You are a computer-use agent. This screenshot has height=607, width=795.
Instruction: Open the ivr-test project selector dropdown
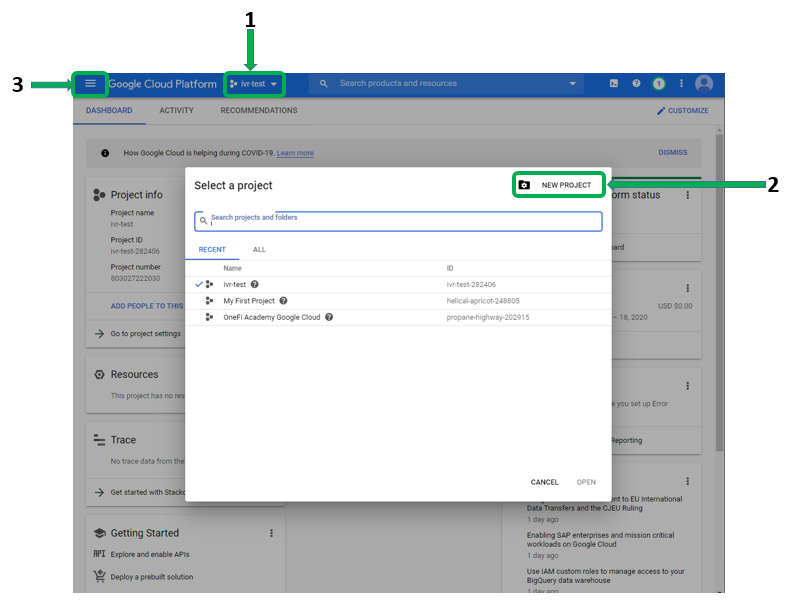[x=254, y=84]
